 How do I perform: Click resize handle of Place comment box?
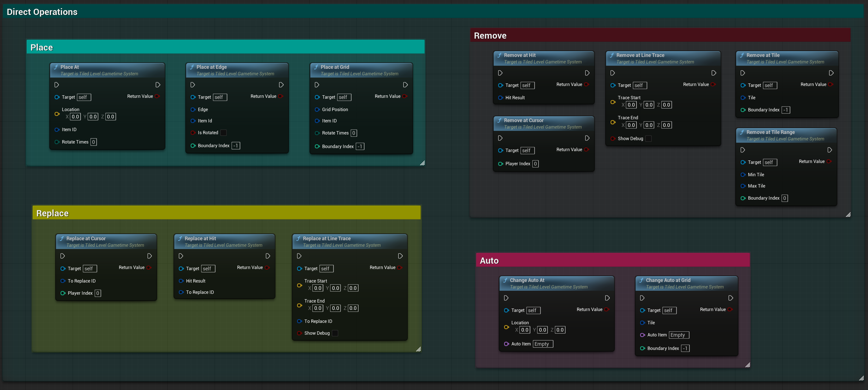pos(422,163)
